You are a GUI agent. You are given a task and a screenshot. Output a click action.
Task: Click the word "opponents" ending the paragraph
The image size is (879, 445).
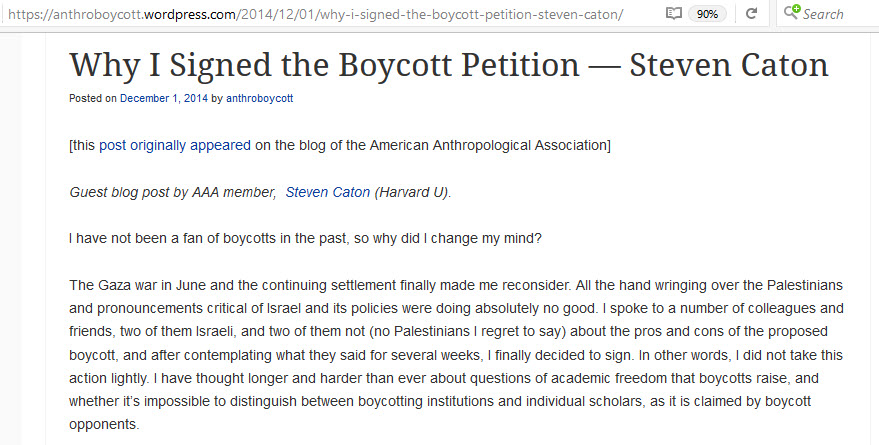[103, 424]
